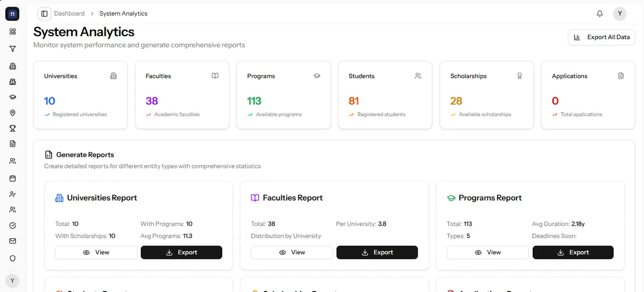Open the Y profile avatar at sidebar bottom
644x292 pixels.
point(13,281)
